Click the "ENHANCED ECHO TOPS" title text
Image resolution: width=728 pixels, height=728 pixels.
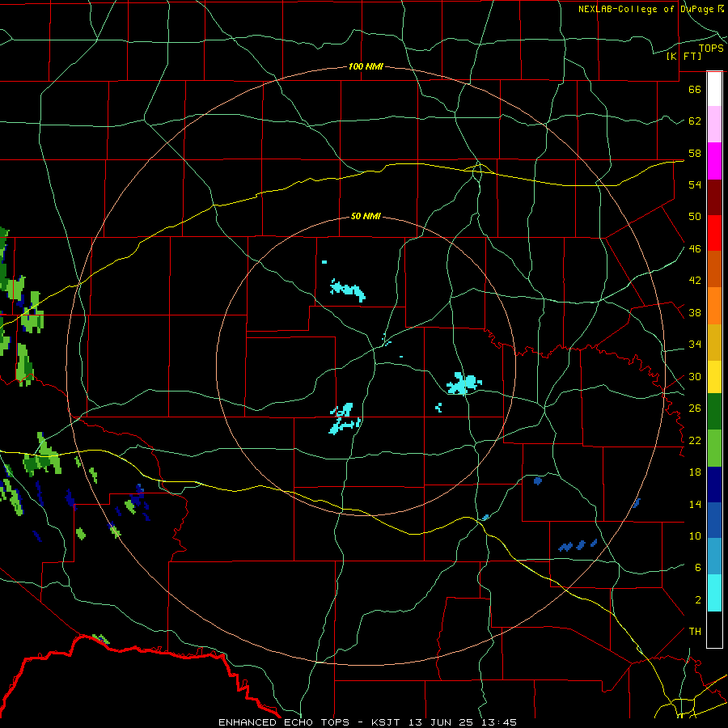tap(284, 722)
